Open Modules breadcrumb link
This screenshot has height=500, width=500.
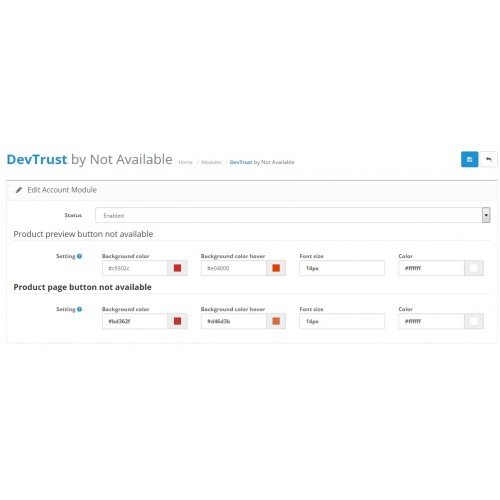click(211, 162)
